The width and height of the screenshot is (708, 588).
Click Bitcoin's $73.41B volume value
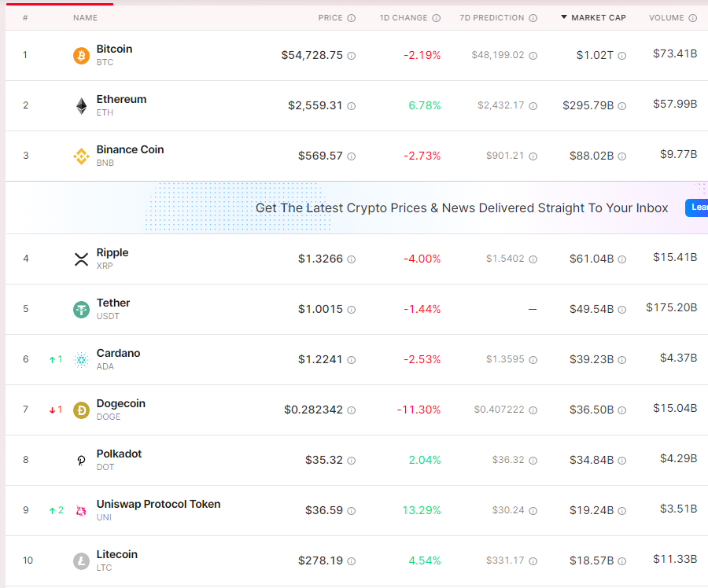pos(675,53)
